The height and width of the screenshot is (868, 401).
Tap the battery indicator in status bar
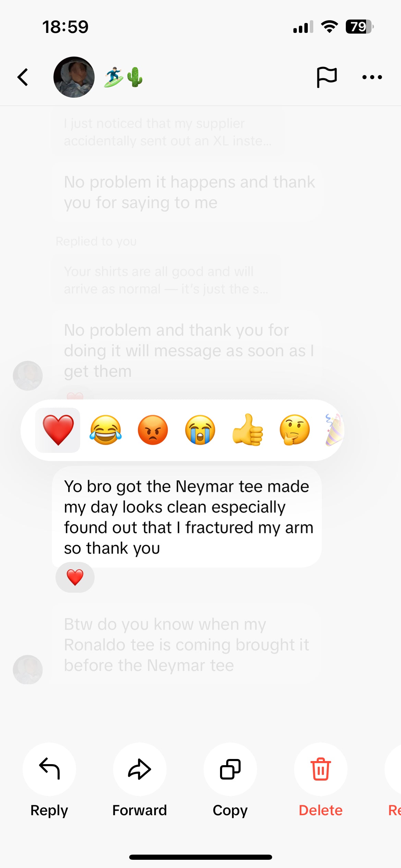point(359,27)
